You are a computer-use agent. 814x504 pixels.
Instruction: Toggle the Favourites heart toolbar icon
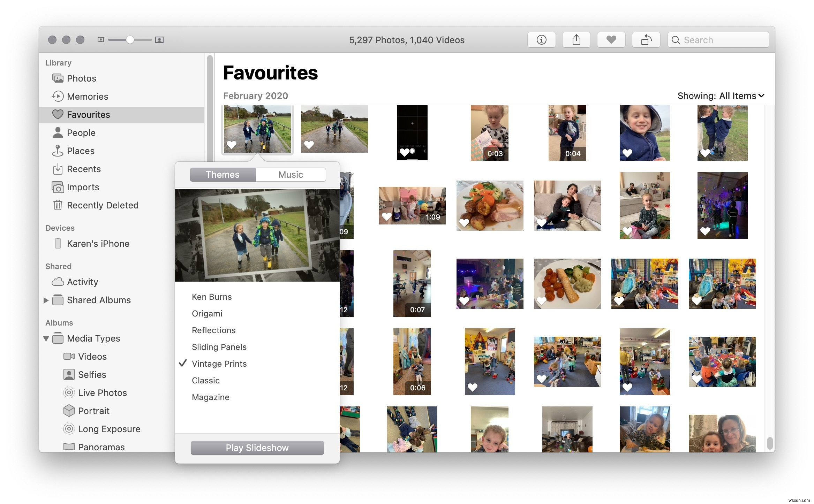click(x=612, y=39)
